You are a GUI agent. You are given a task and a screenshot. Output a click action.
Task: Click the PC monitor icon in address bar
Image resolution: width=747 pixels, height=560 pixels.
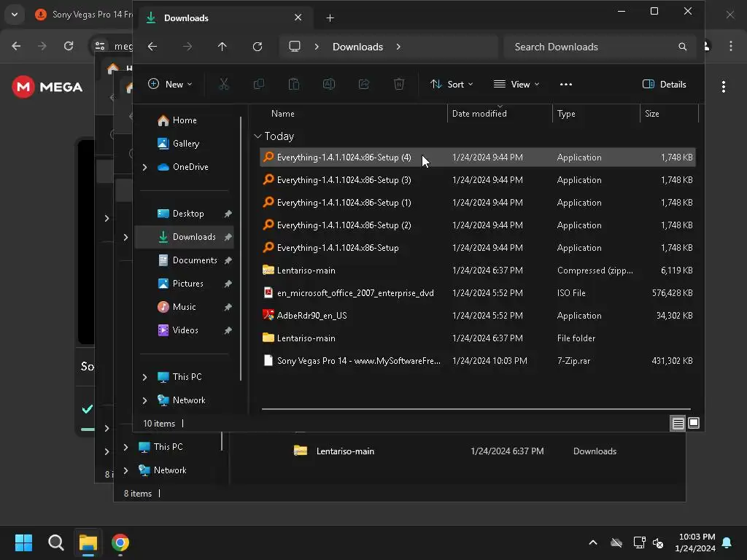pyautogui.click(x=295, y=46)
